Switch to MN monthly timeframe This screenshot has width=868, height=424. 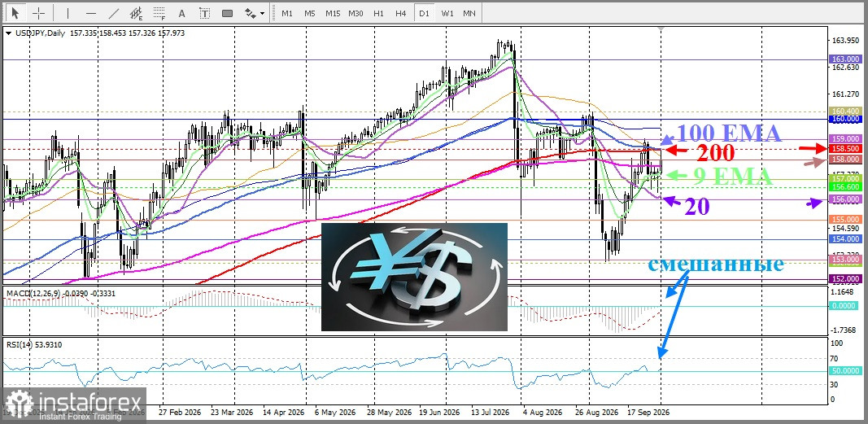pyautogui.click(x=469, y=13)
